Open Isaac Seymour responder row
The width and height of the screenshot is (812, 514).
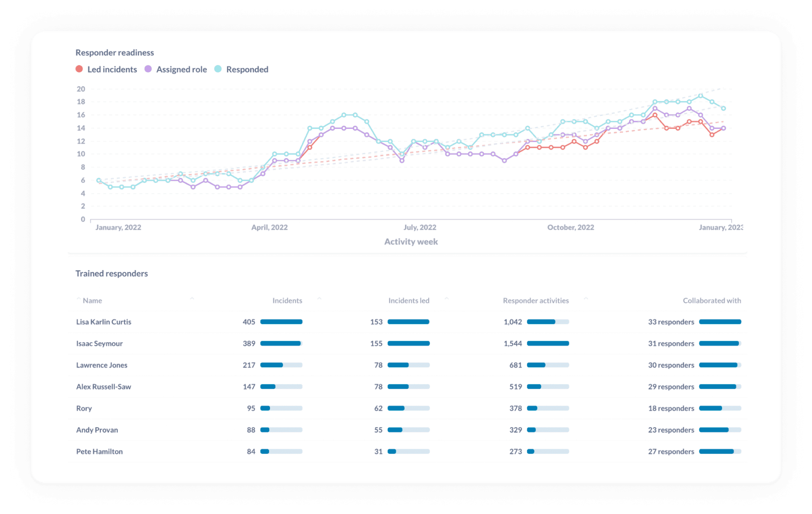point(99,343)
